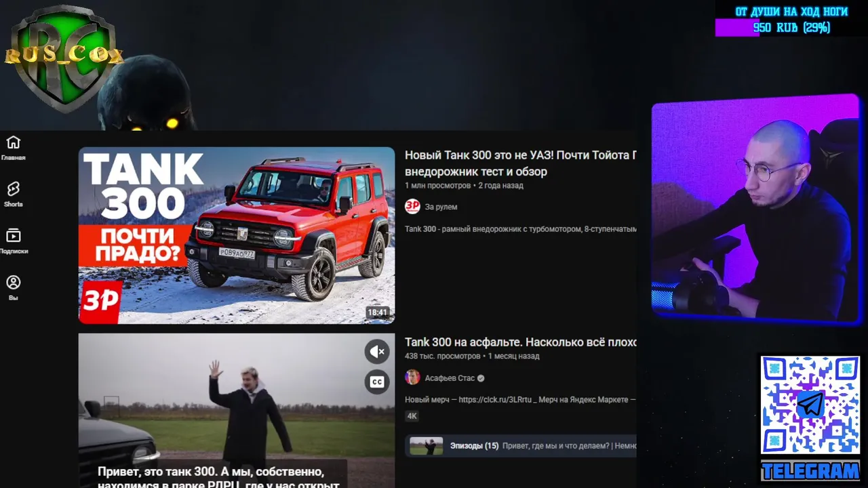Click description Tank 300 - рамный внедорожник
This screenshot has width=868, height=488.
[x=520, y=229]
